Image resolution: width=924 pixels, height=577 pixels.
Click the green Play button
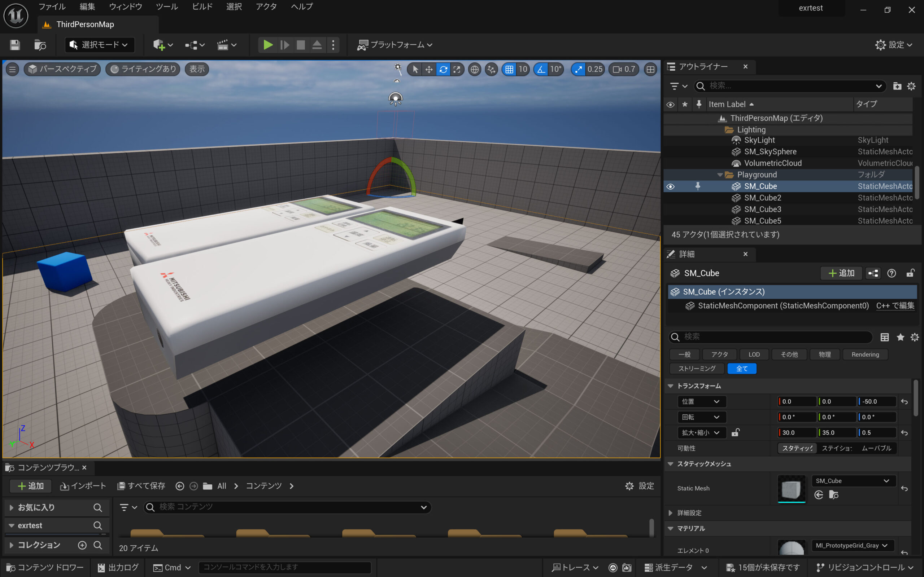tap(268, 45)
